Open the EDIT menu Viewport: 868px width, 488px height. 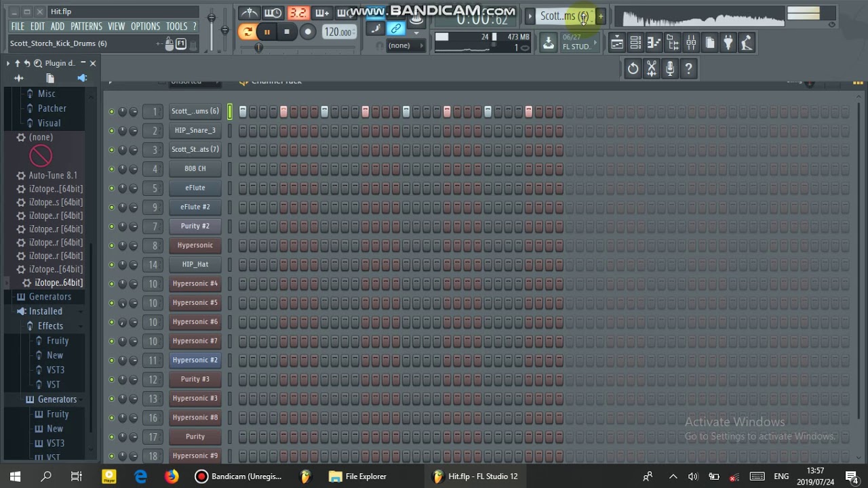pyautogui.click(x=37, y=26)
